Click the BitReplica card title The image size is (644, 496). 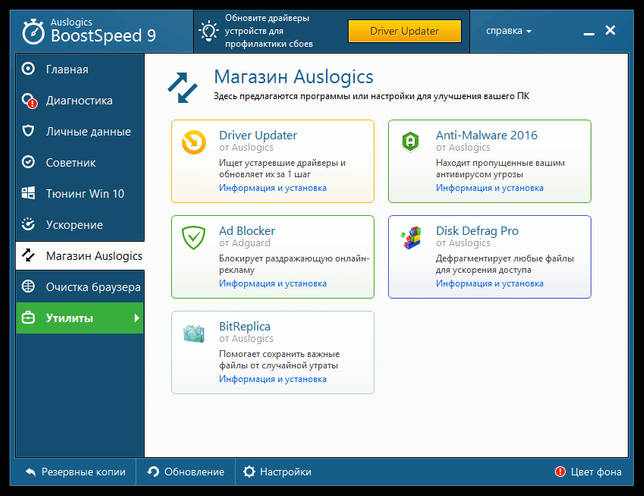tap(245, 326)
